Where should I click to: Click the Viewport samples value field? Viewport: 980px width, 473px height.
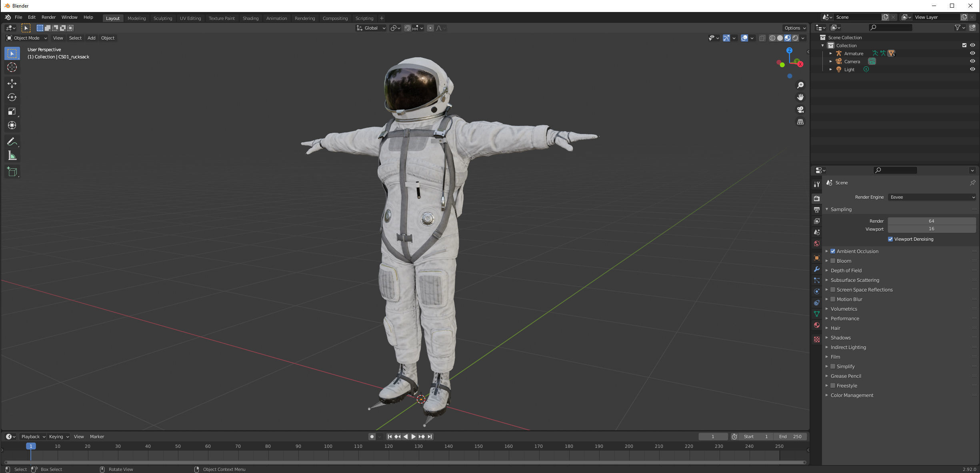tap(932, 229)
